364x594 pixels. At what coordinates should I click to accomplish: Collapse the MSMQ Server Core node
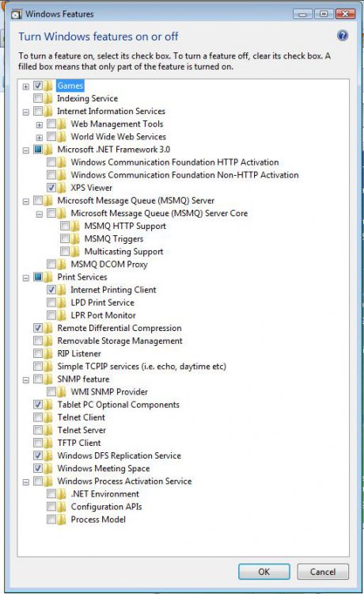pos(40,215)
